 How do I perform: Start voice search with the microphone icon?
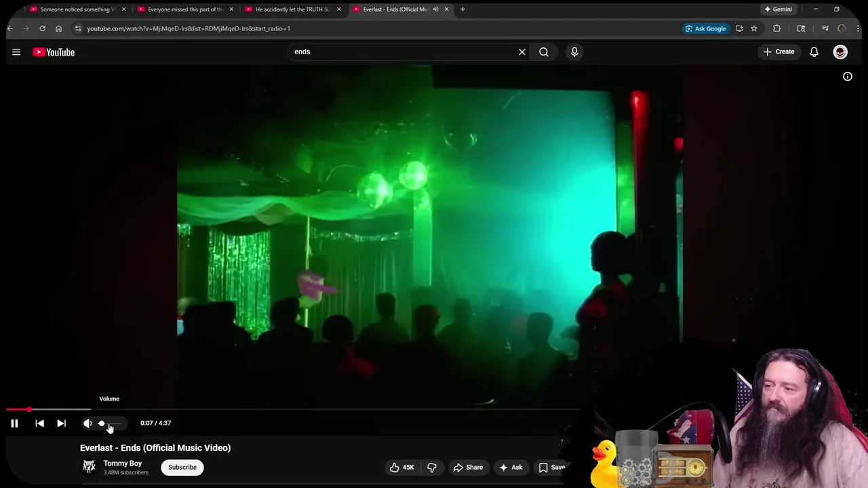pyautogui.click(x=574, y=52)
